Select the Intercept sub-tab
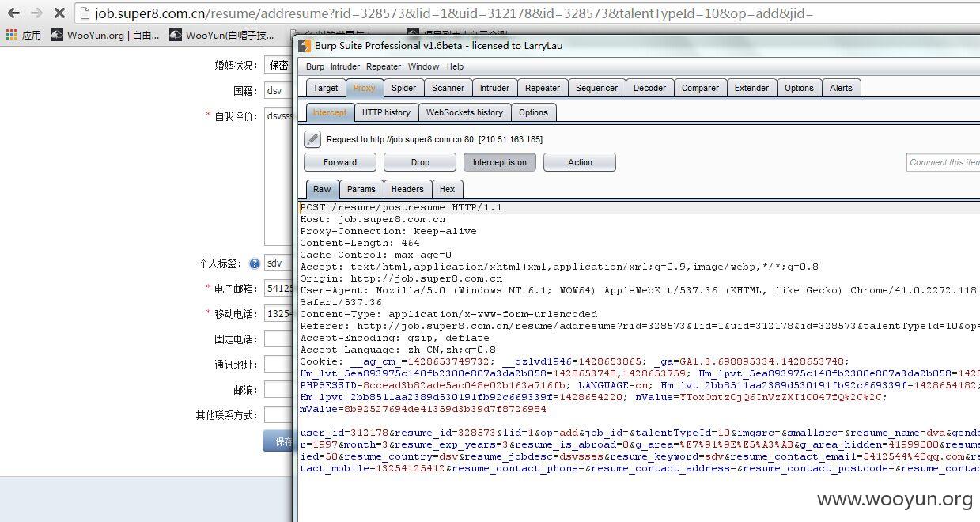This screenshot has height=522, width=980. tap(329, 112)
